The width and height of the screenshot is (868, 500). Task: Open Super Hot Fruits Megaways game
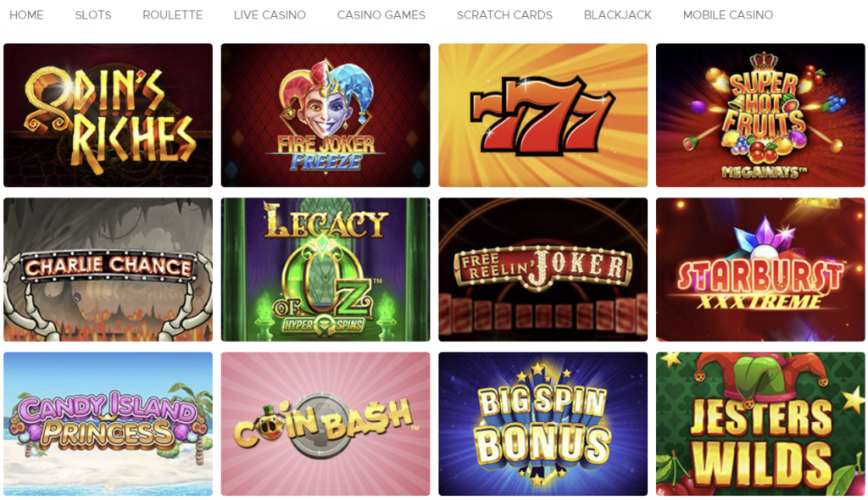click(x=760, y=115)
